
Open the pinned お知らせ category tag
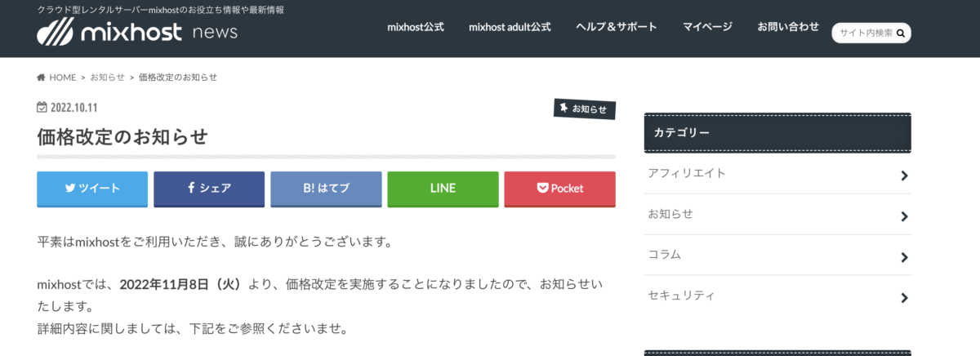click(585, 109)
